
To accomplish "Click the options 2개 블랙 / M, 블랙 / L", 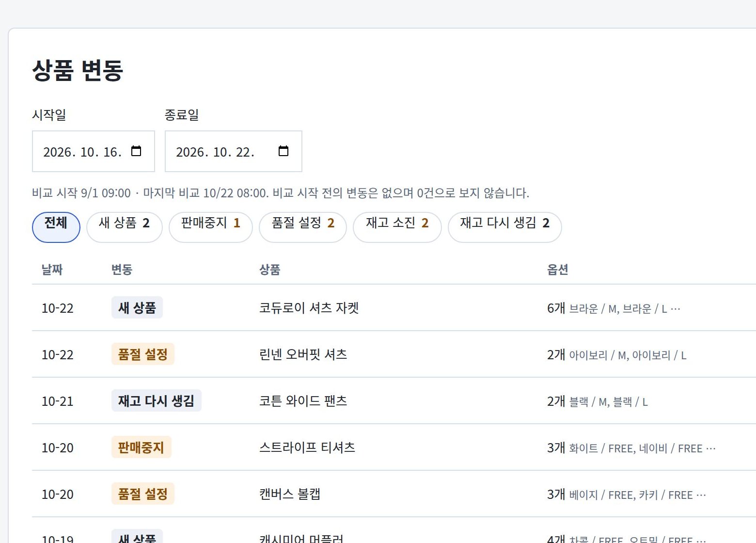I will coord(597,401).
